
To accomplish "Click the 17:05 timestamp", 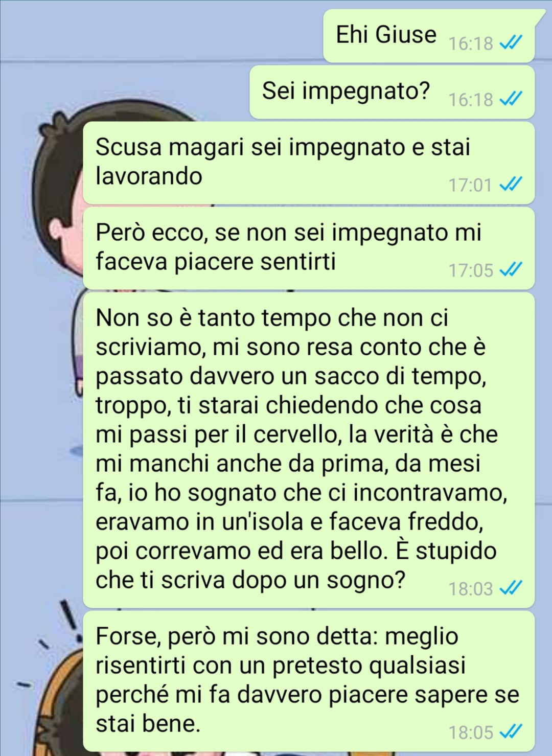I will coord(470,270).
